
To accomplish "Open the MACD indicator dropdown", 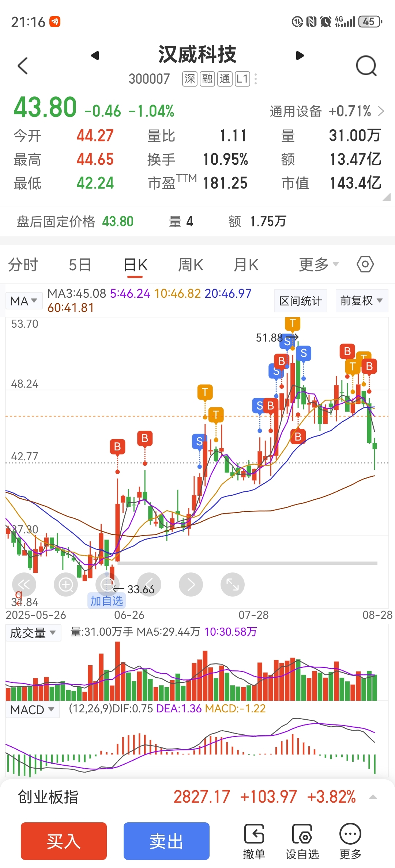I will (x=32, y=710).
